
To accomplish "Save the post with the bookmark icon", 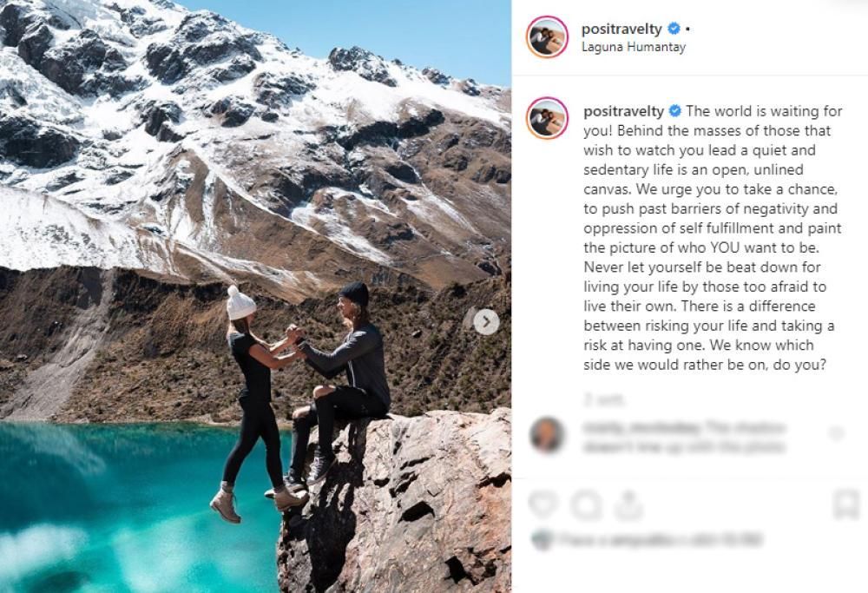I will pyautogui.click(x=845, y=504).
